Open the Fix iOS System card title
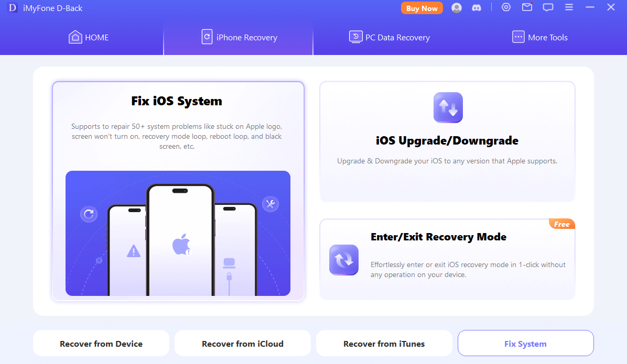Screen dimensions: 627x364 pyautogui.click(x=177, y=101)
